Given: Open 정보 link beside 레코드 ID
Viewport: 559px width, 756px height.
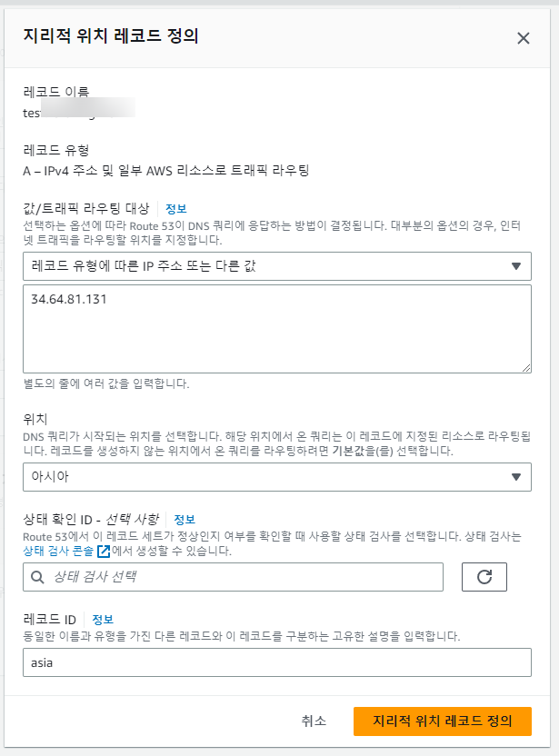Looking at the screenshot, I should coord(103,619).
